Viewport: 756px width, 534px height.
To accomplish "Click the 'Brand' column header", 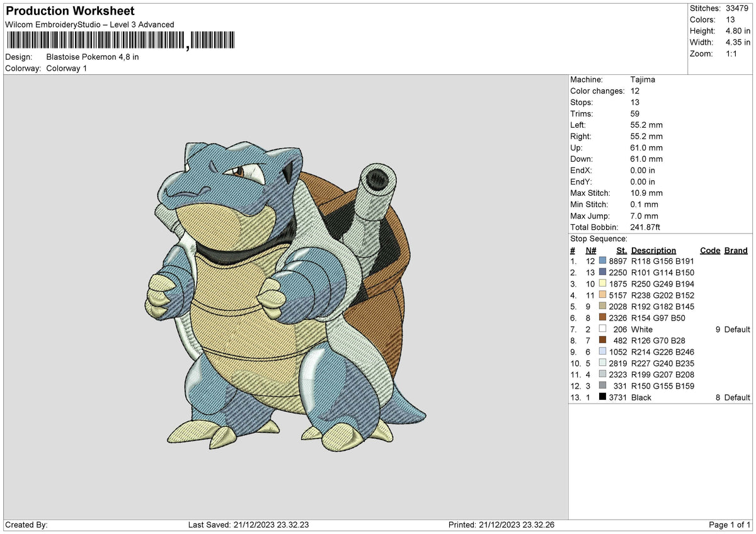I will click(736, 250).
